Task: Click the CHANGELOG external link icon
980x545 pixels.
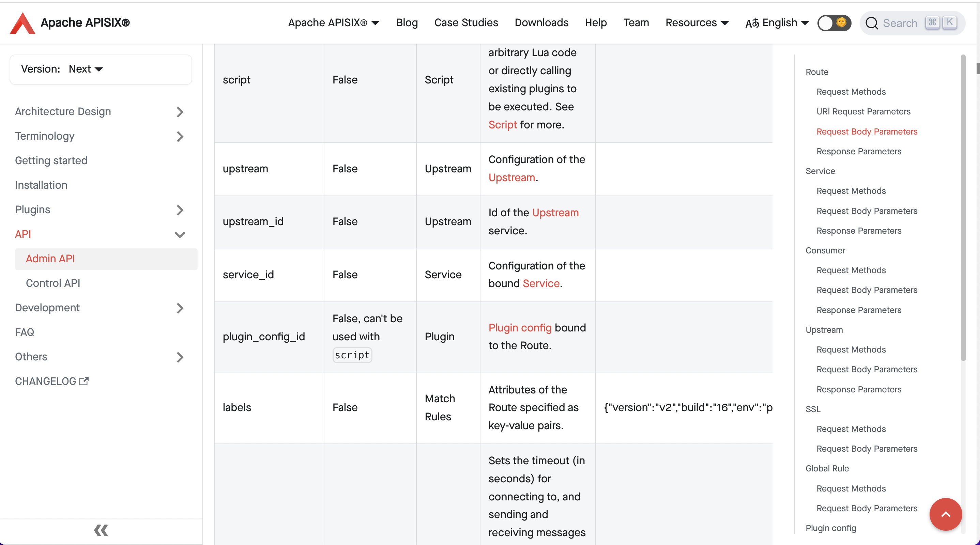Action: (84, 381)
